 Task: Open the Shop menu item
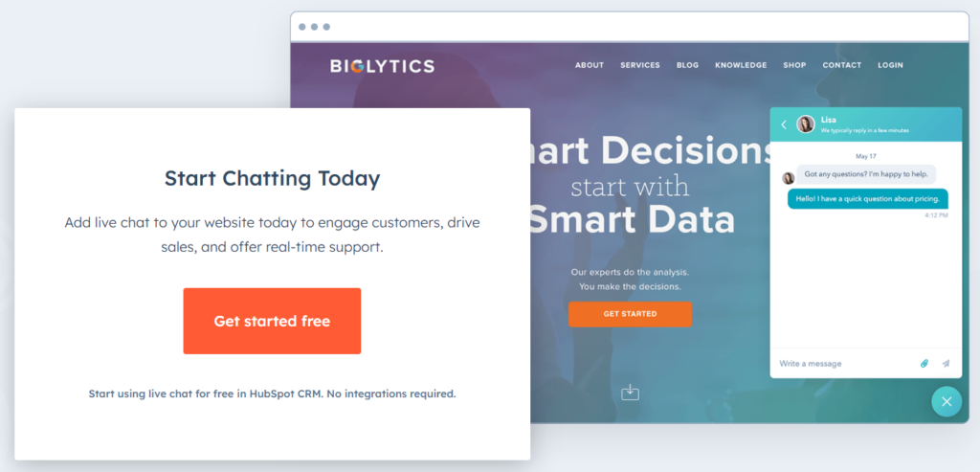794,65
